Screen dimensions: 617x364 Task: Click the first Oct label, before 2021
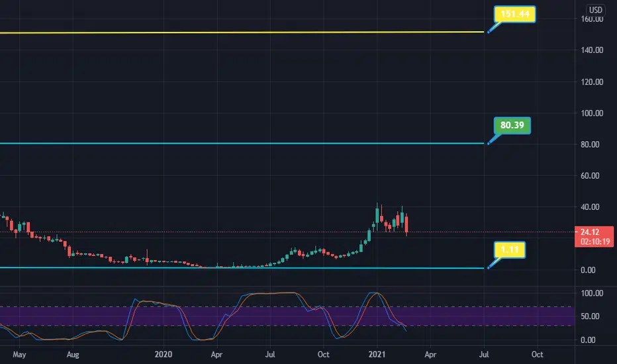pos(324,355)
